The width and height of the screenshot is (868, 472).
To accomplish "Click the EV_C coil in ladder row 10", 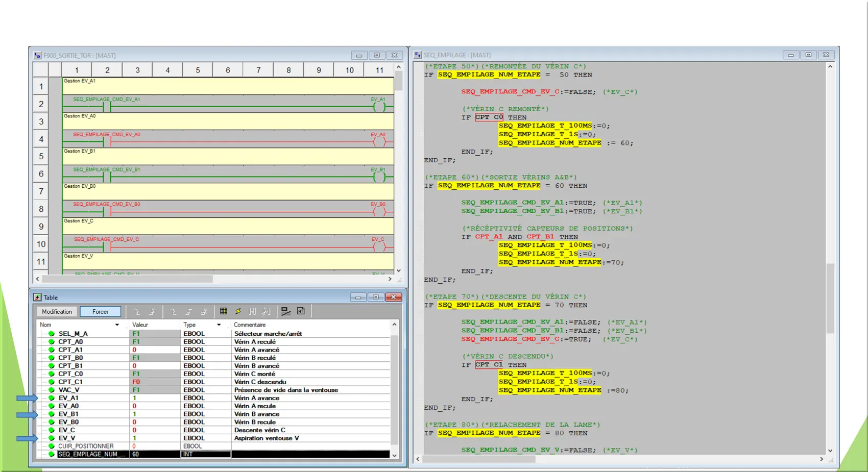I will tap(379, 247).
